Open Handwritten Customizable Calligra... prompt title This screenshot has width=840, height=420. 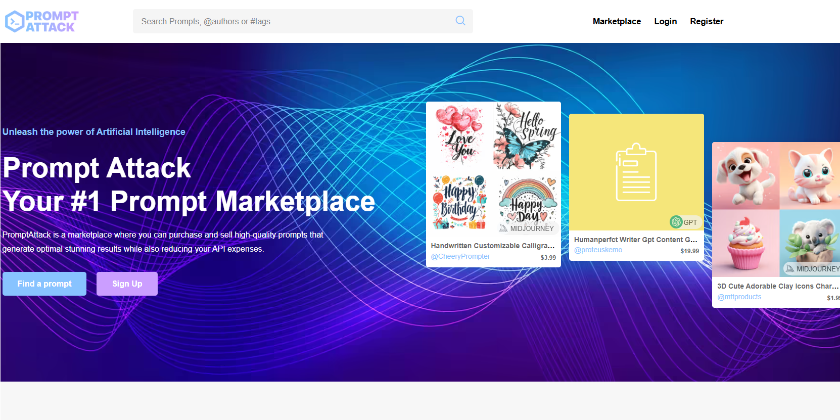pos(493,246)
